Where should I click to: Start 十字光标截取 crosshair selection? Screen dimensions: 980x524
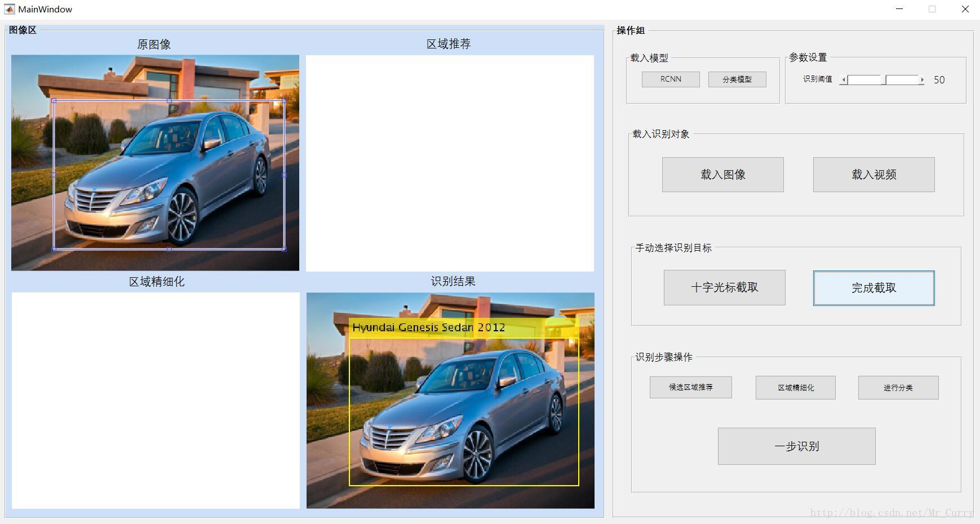724,288
